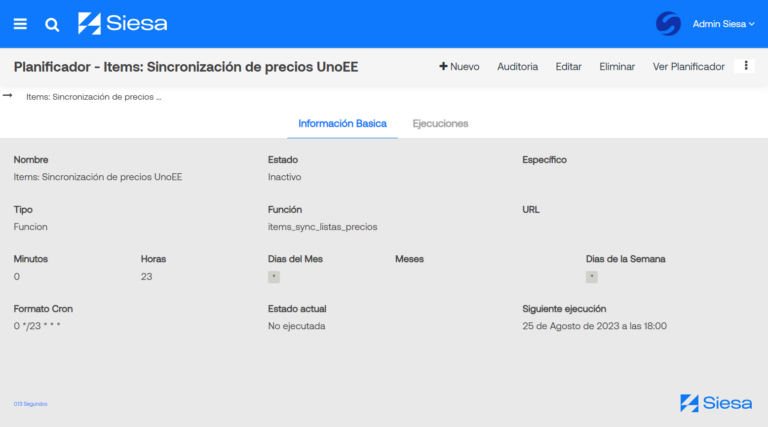Click the Nombre value Items: Sincronización de precios UnoEE
Image resolution: width=768 pixels, height=427 pixels.
(97, 177)
